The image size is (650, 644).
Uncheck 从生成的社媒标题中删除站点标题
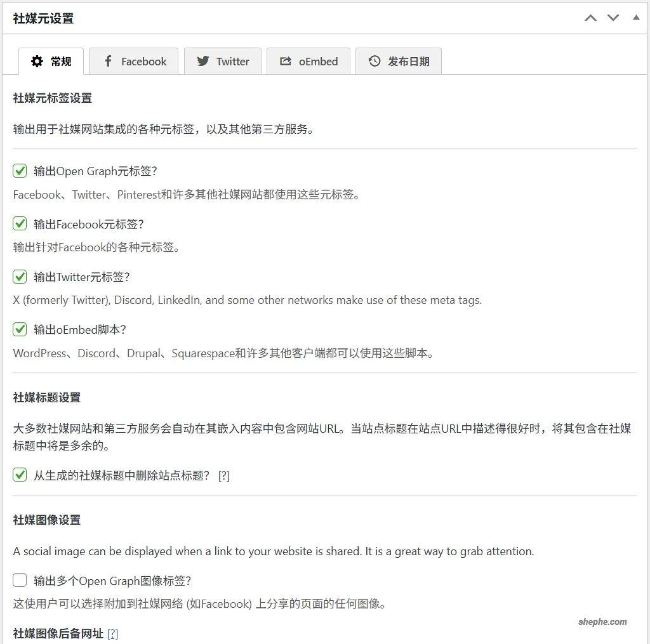19,475
